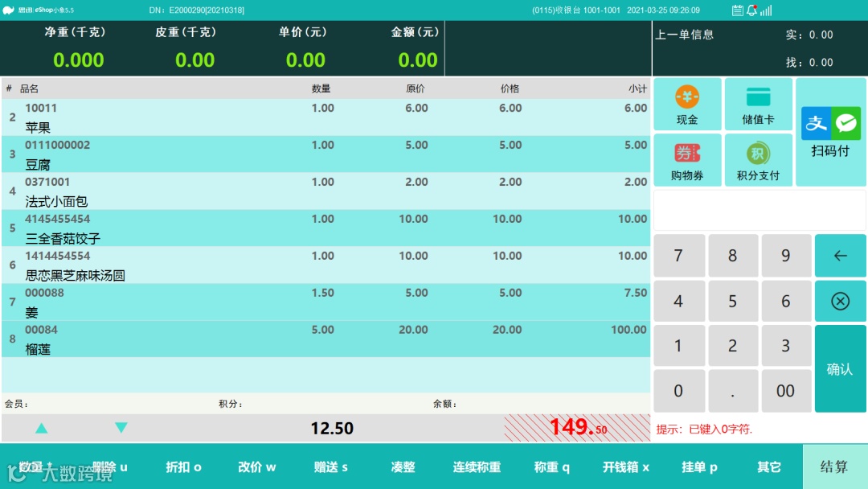
Task: Move selection up with the up triangle
Action: click(42, 428)
